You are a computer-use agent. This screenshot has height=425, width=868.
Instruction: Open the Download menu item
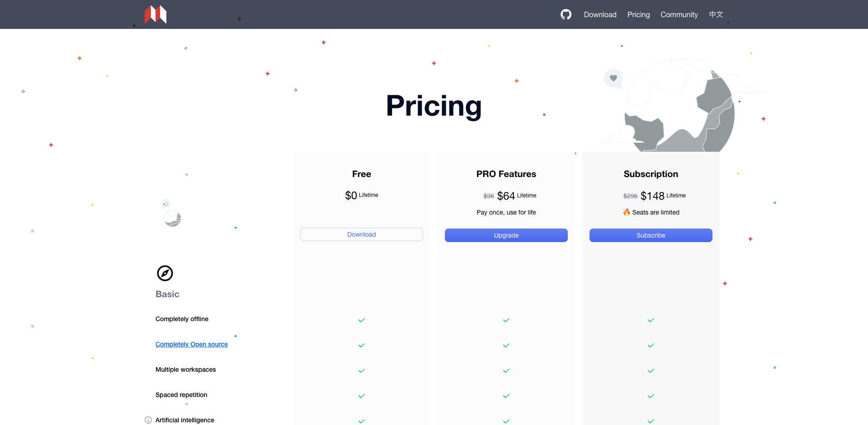[600, 14]
